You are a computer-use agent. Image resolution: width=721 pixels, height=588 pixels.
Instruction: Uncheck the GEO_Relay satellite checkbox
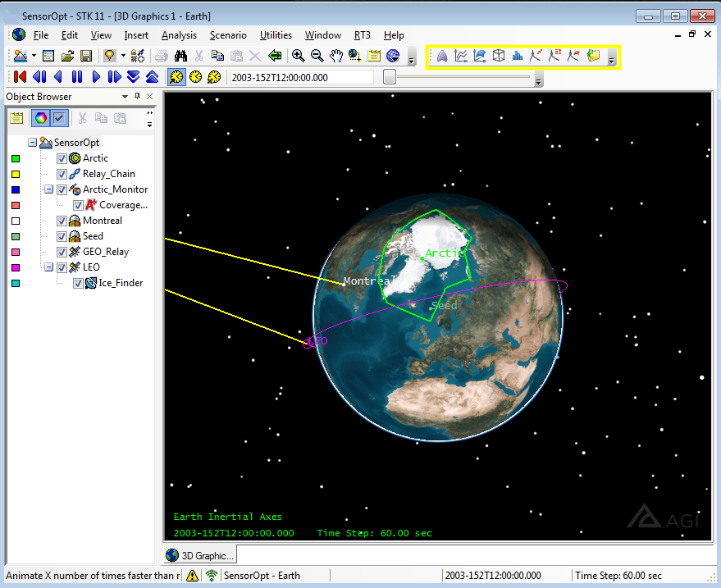[x=62, y=252]
